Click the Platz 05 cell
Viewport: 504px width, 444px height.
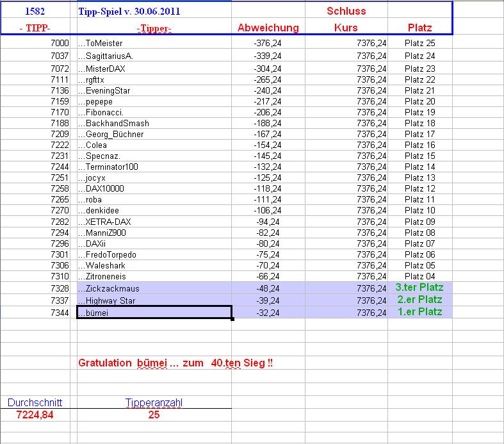pyautogui.click(x=419, y=265)
